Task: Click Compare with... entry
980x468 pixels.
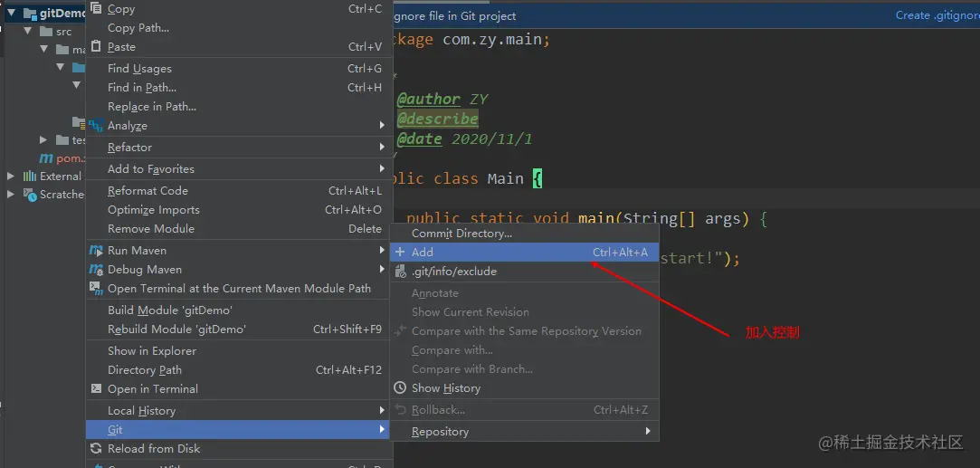Action: click(524, 350)
